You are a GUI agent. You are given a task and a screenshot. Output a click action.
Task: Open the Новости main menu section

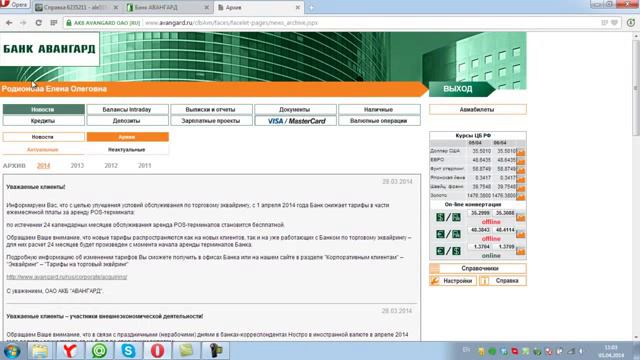click(44, 109)
